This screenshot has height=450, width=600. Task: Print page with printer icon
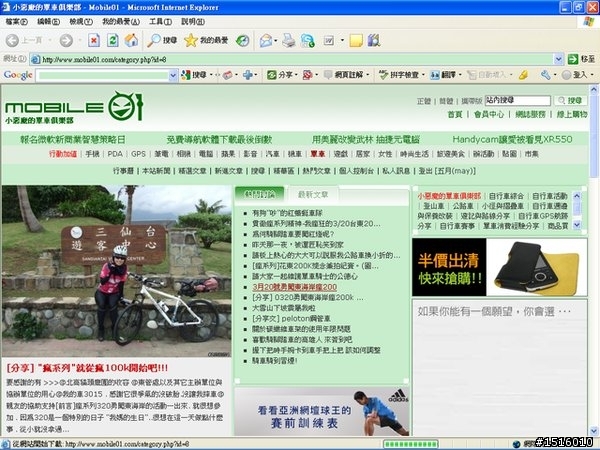tap(289, 40)
